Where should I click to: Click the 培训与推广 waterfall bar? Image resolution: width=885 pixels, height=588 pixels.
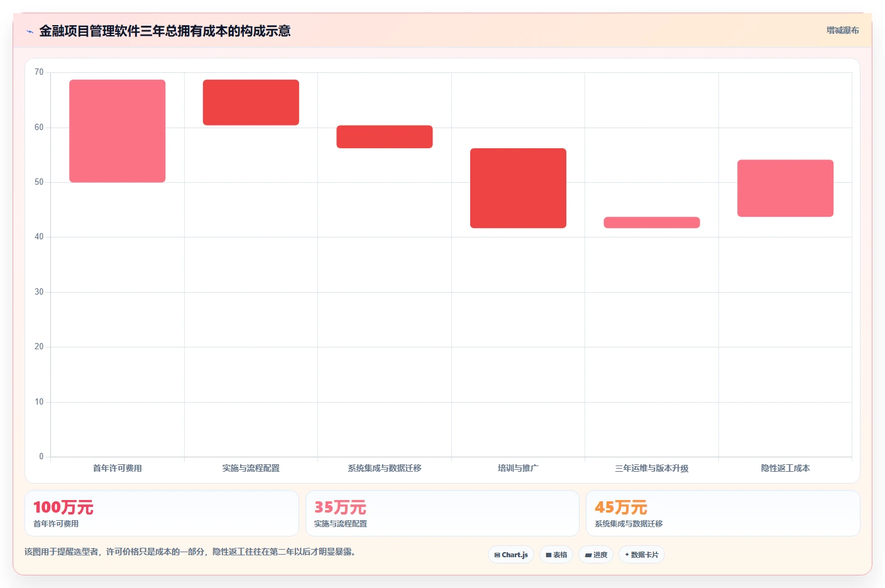pyautogui.click(x=518, y=188)
